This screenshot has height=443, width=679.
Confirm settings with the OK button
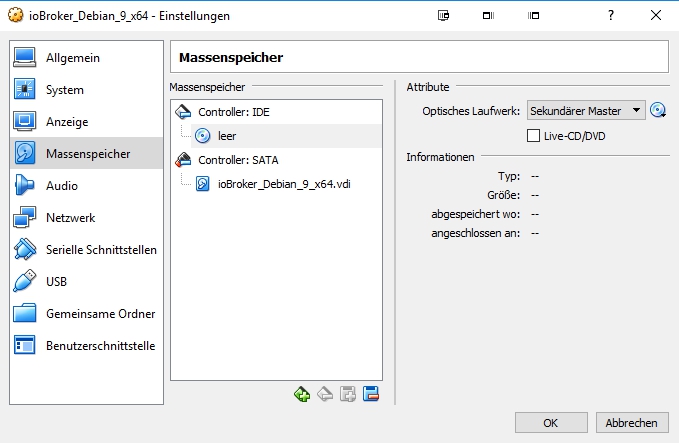coord(551,423)
